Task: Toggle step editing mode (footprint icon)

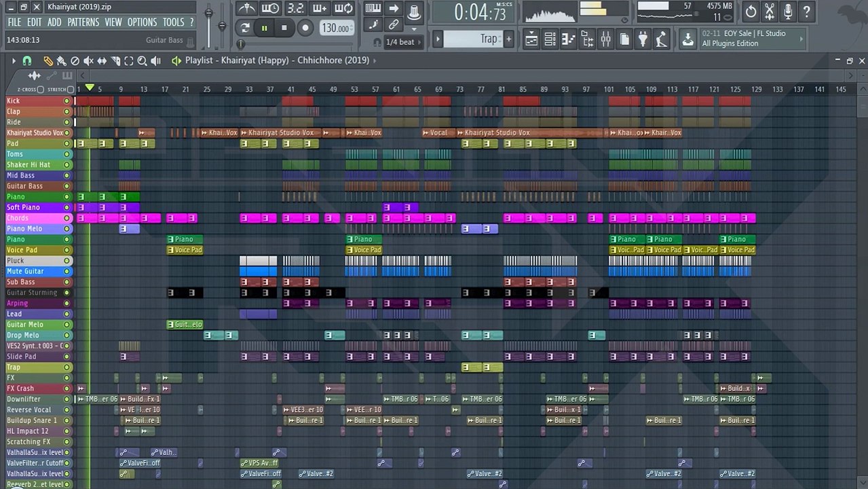Action: point(373,25)
